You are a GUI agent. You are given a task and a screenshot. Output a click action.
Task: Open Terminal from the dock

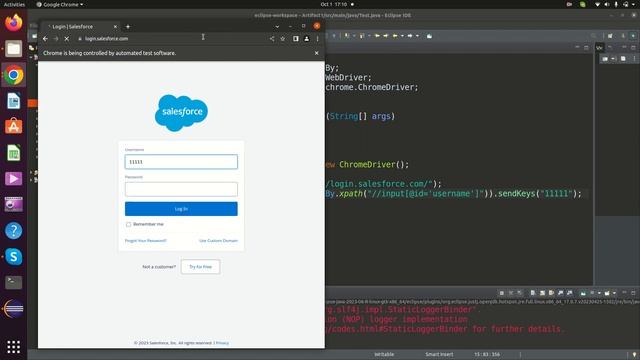tap(13, 282)
